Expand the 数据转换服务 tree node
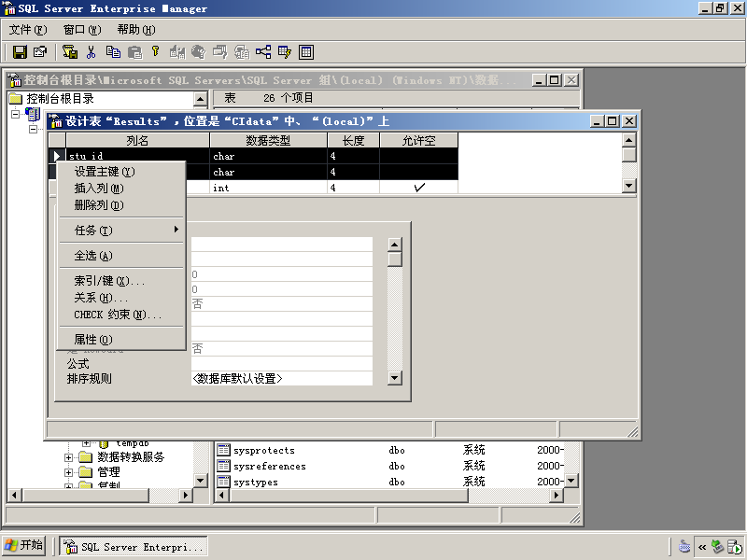The image size is (747, 560). [68, 457]
